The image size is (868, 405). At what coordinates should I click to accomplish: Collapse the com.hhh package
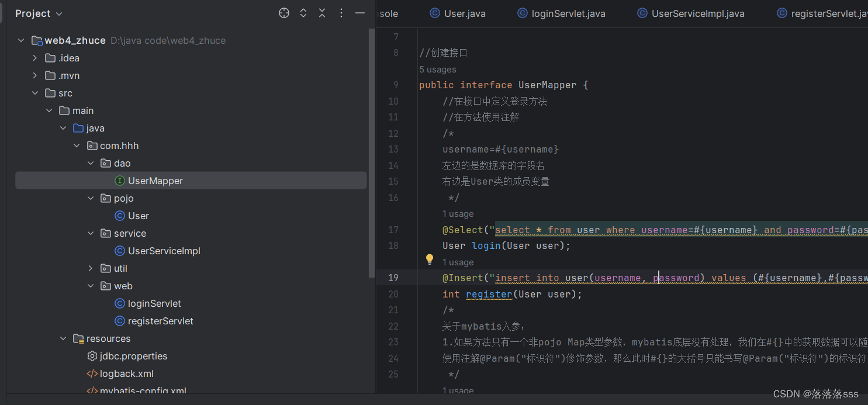point(77,145)
